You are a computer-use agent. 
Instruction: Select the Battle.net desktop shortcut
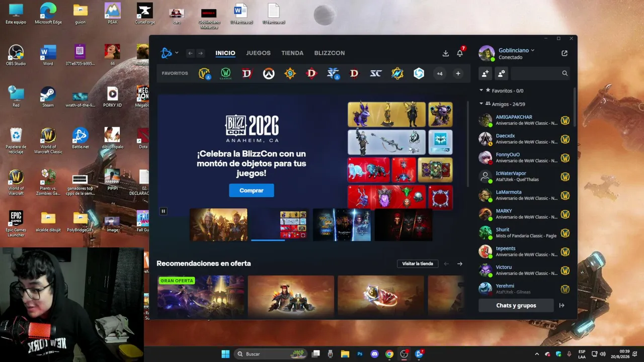80,139
